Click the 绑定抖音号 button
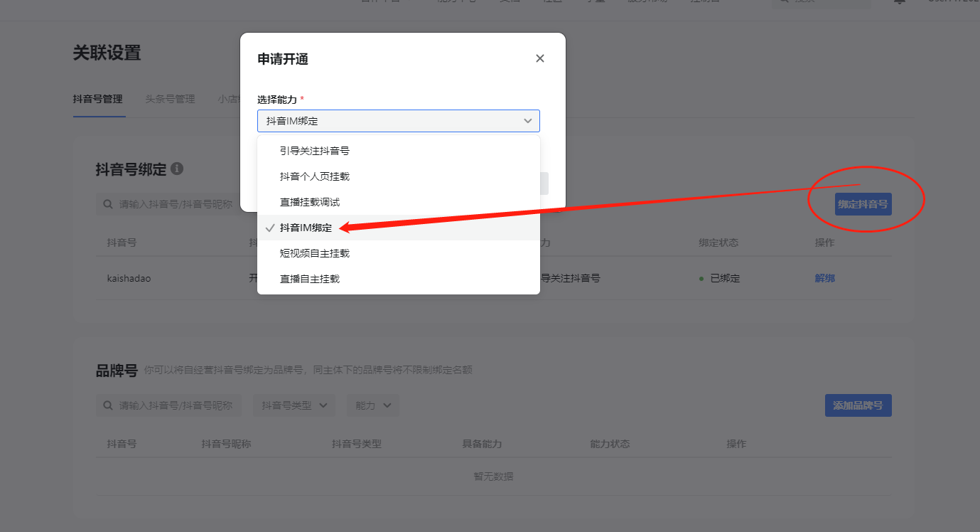 click(863, 203)
